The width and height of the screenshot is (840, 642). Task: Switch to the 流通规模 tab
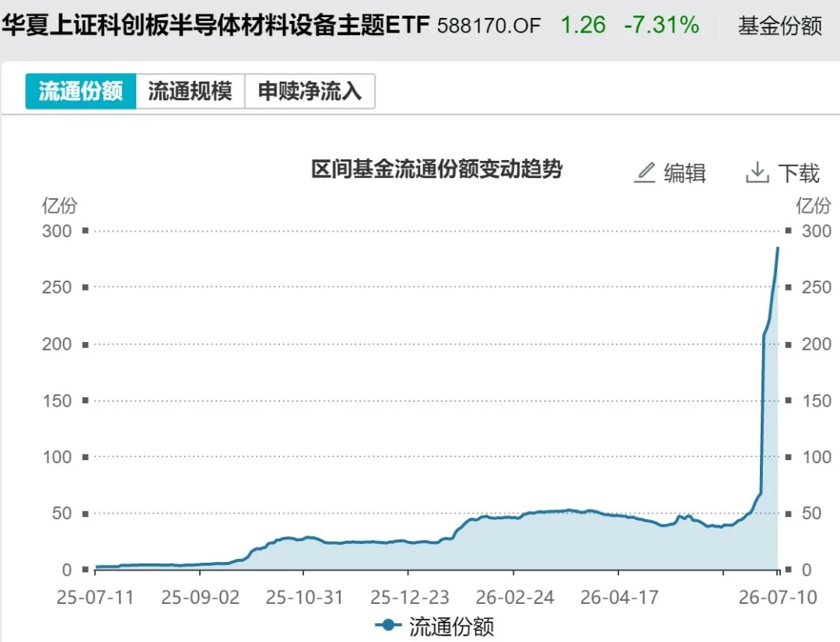pyautogui.click(x=191, y=92)
